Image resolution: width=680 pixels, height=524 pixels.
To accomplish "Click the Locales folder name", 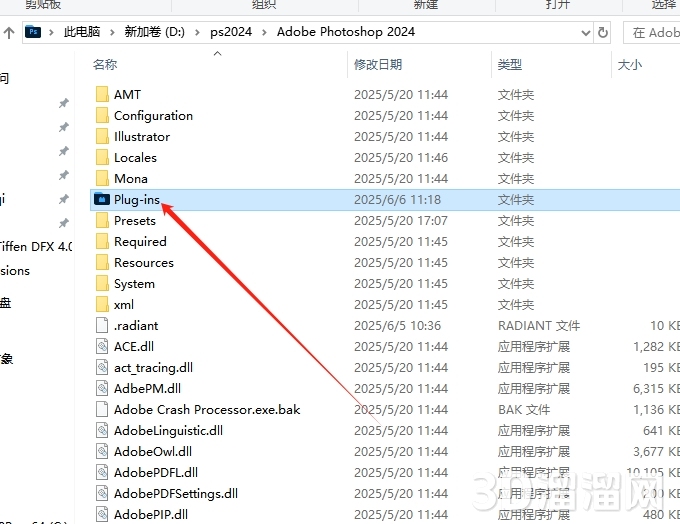I will click(x=135, y=157).
